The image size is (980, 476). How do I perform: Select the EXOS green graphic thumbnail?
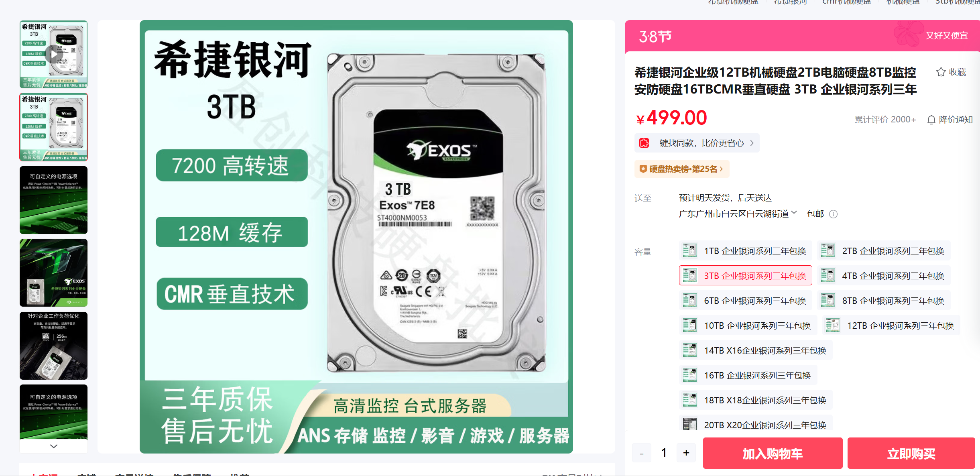click(53, 273)
